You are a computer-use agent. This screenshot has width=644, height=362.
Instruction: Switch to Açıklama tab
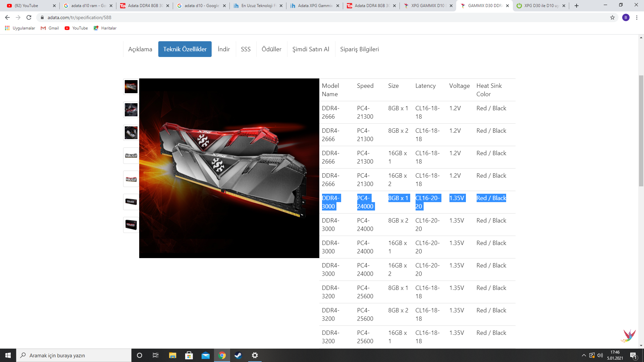[140, 49]
